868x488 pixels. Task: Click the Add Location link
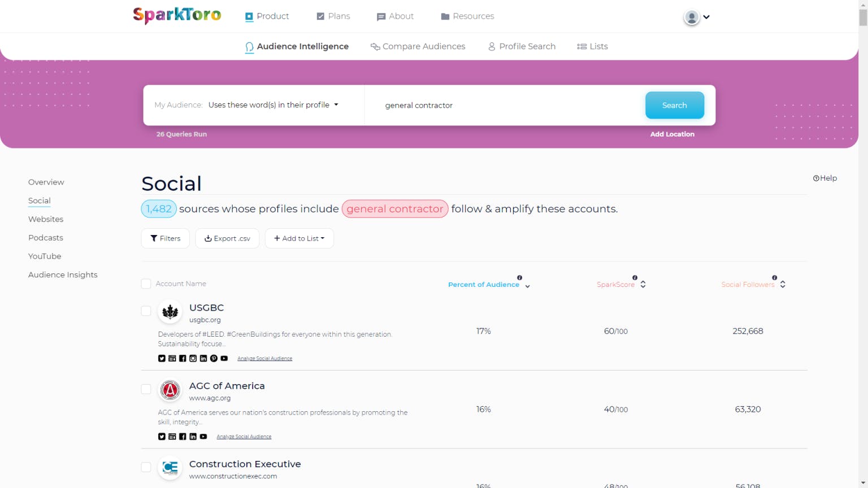(672, 134)
